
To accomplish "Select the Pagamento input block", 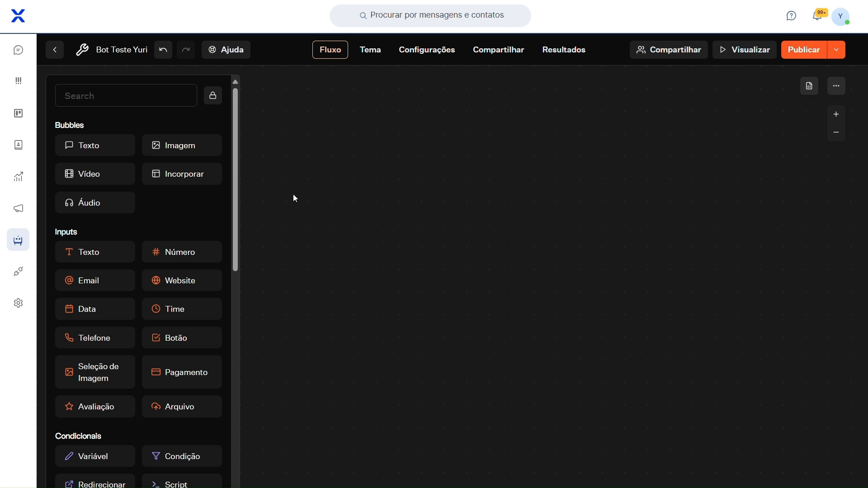I will click(x=182, y=372).
